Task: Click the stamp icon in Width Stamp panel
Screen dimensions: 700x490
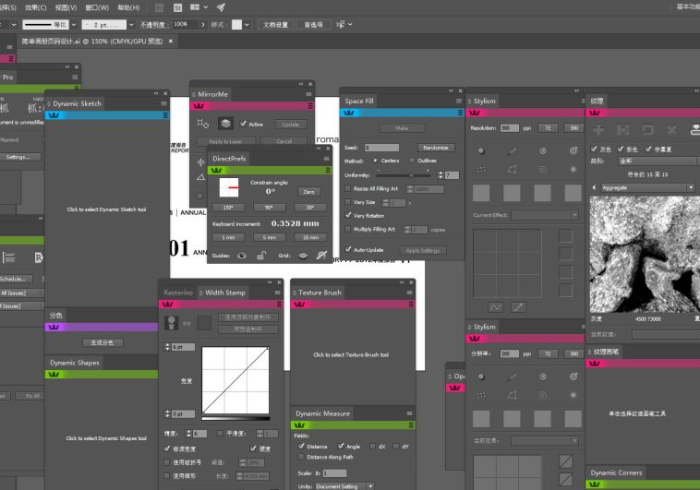Action: pos(173,322)
